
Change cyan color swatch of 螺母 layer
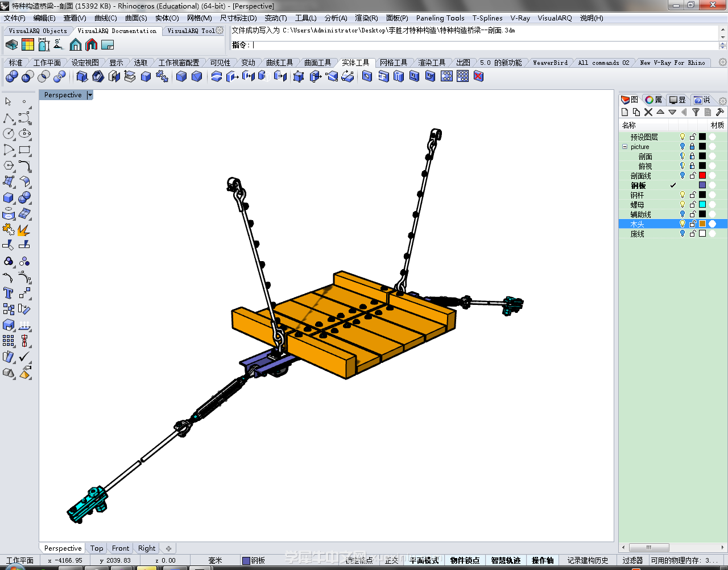[702, 204]
